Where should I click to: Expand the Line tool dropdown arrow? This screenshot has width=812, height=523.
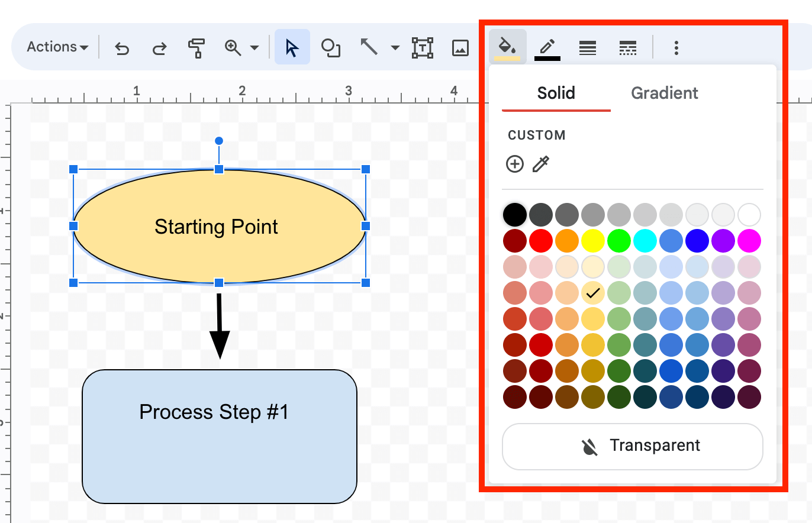[x=395, y=47]
